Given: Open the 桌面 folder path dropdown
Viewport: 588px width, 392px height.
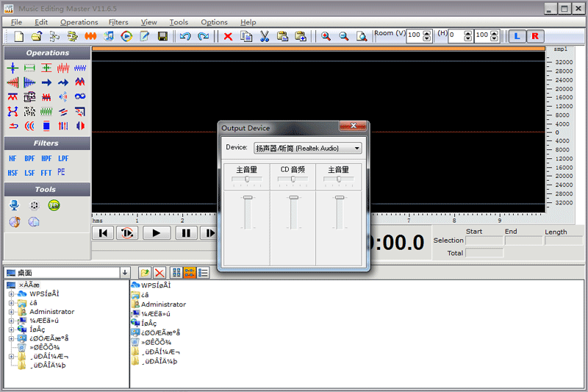Looking at the screenshot, I should (124, 273).
